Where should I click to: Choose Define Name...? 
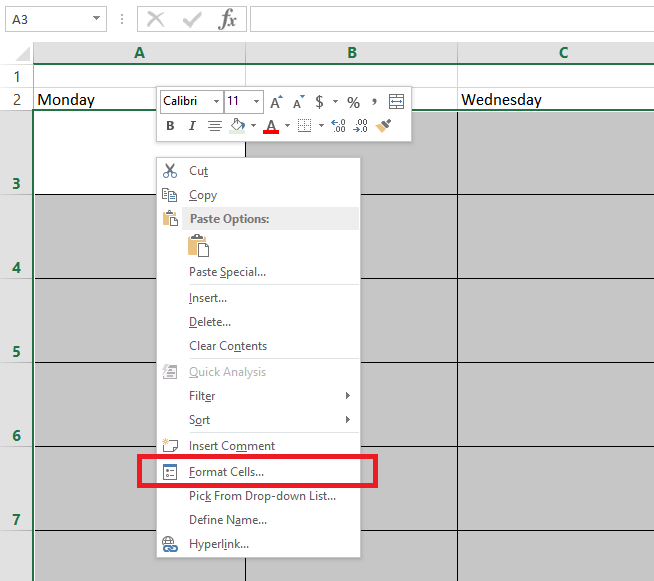click(258, 520)
